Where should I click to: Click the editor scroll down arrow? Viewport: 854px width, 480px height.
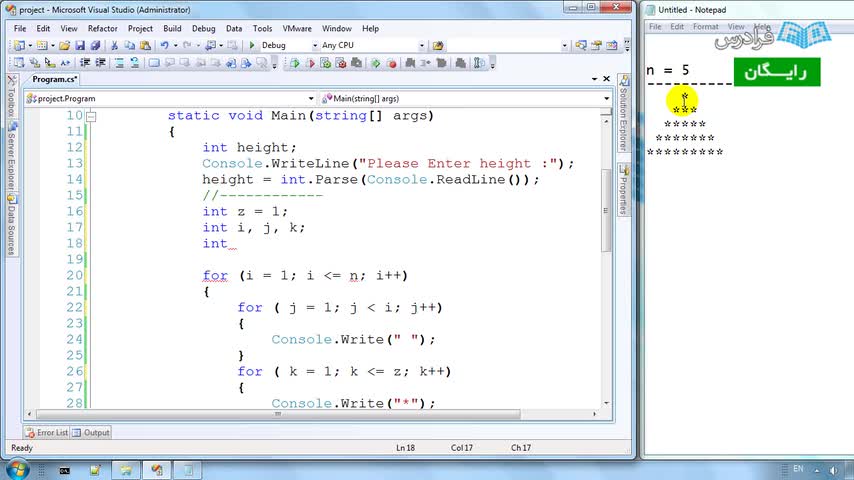pyautogui.click(x=606, y=403)
